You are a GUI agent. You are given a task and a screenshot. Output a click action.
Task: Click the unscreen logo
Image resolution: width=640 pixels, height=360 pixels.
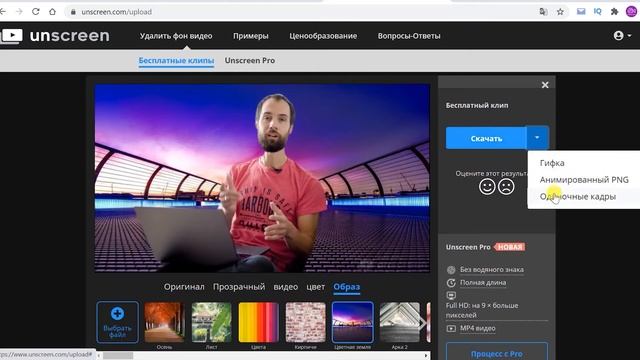[55, 36]
